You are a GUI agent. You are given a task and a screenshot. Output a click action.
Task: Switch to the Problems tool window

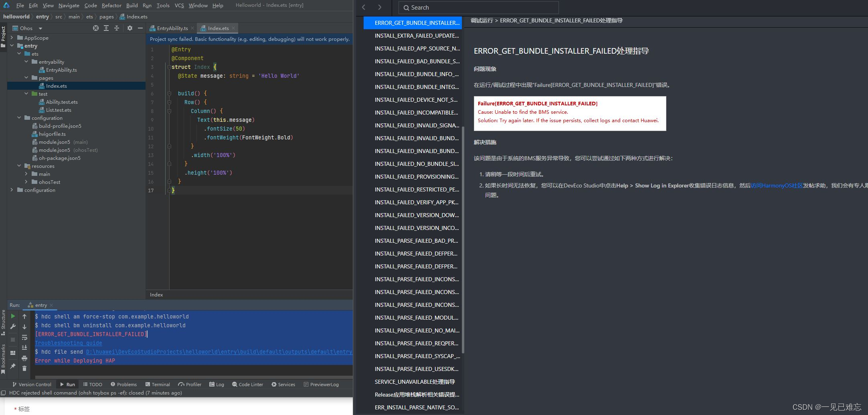point(123,384)
